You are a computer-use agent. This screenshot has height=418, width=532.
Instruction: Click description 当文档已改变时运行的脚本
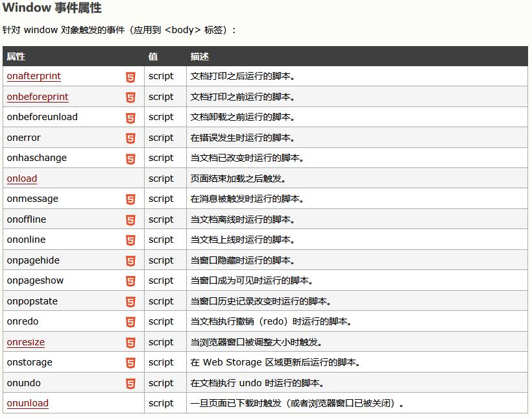pos(247,158)
